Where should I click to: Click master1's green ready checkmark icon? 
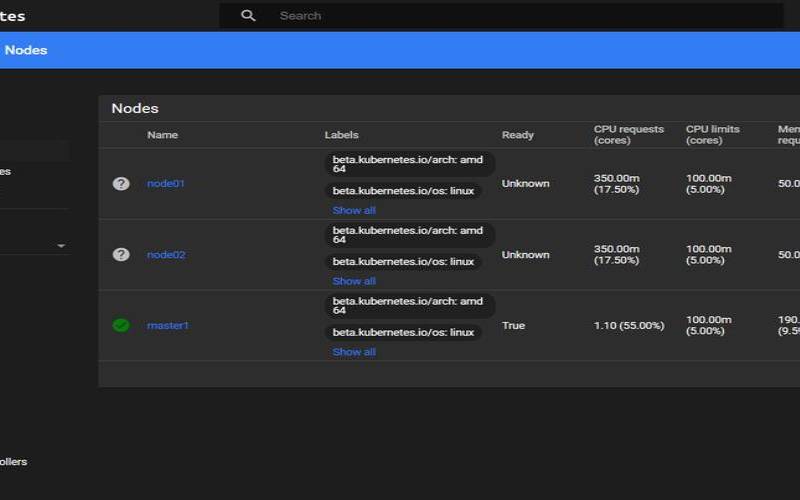click(121, 326)
